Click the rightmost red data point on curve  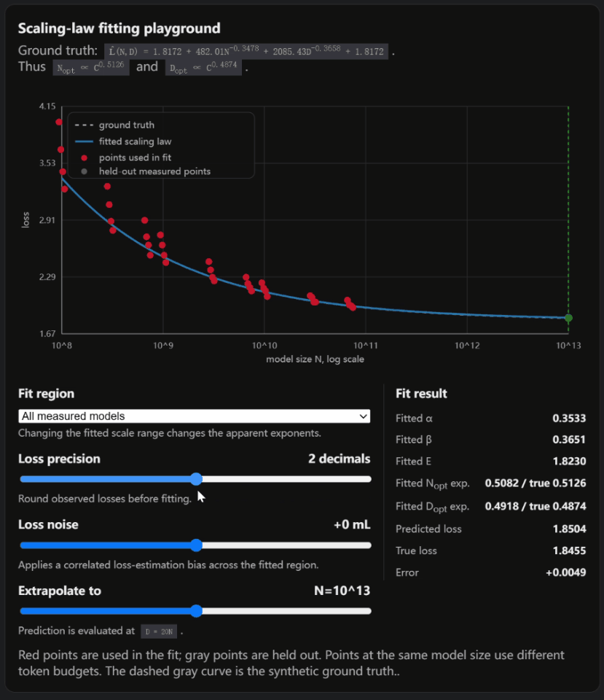(x=353, y=308)
